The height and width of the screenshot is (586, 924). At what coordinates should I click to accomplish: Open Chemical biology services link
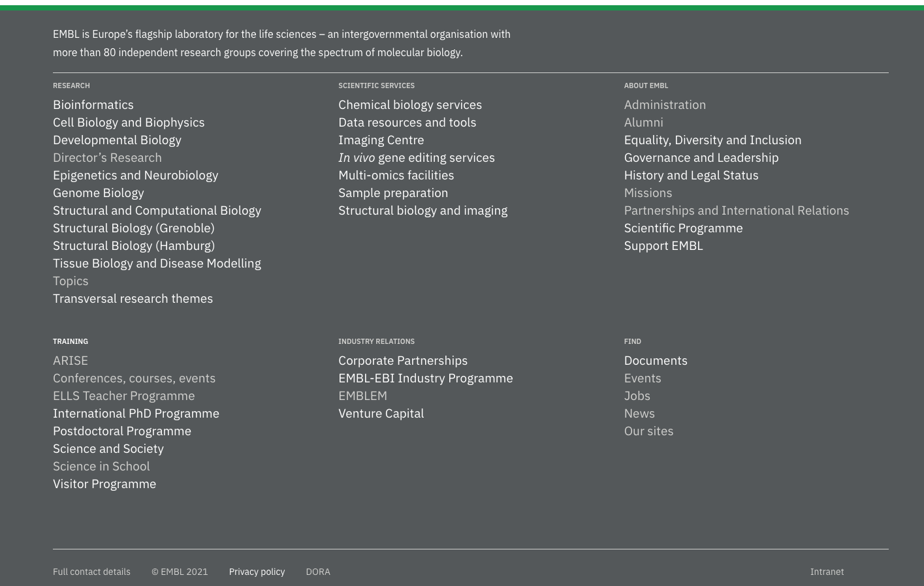coord(410,104)
